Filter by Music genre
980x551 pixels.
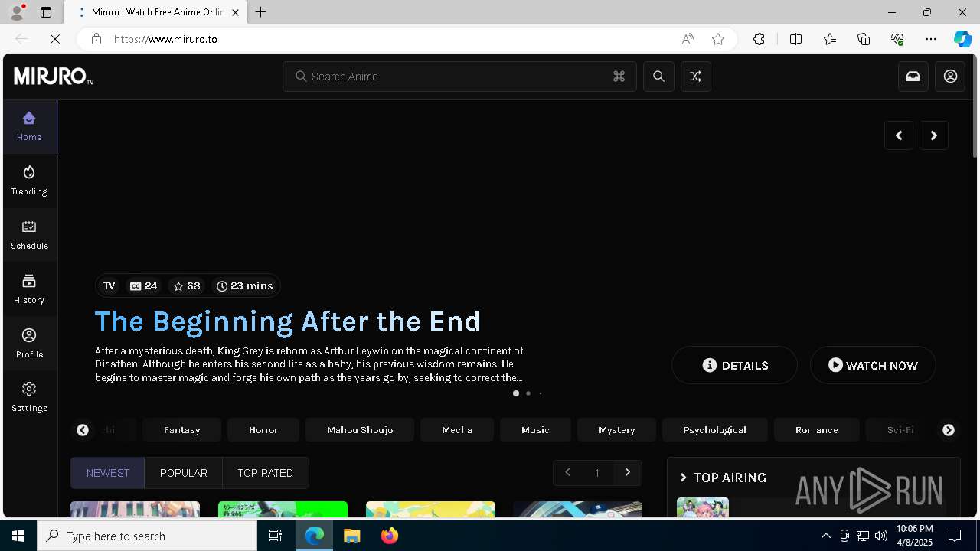point(535,430)
